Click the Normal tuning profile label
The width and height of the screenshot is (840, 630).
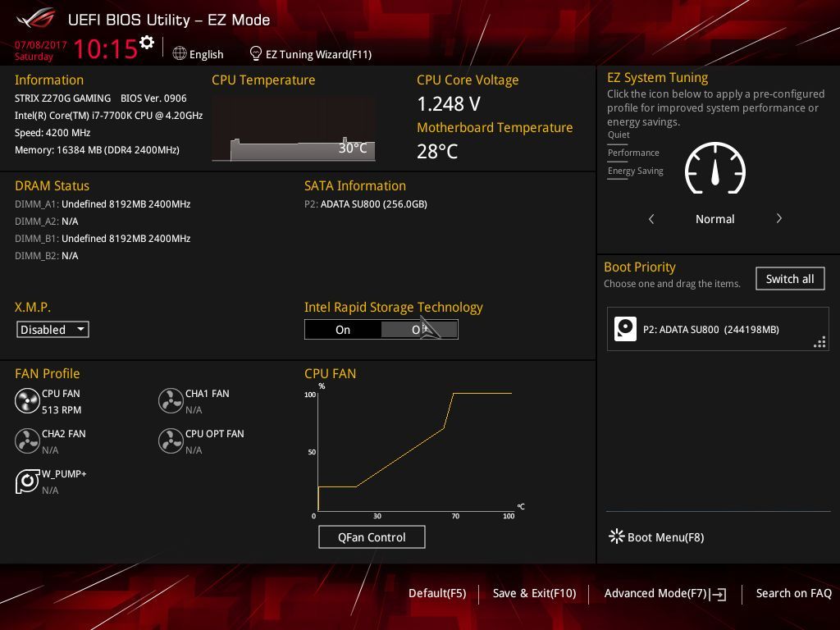tap(714, 219)
